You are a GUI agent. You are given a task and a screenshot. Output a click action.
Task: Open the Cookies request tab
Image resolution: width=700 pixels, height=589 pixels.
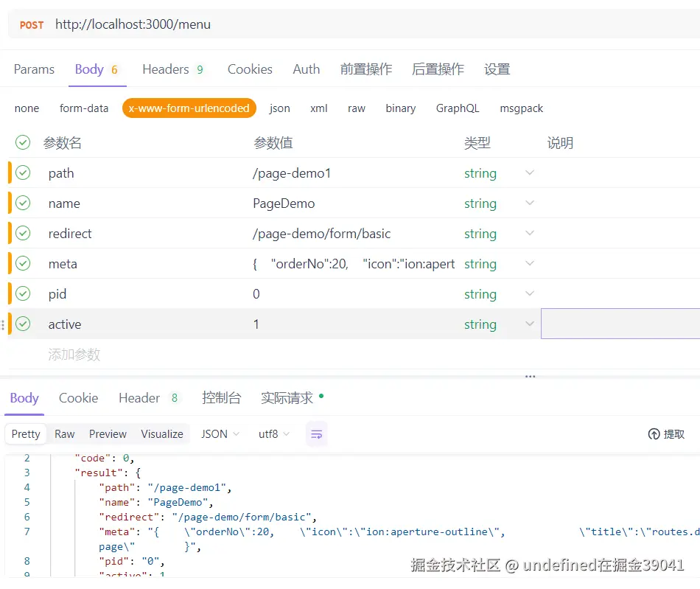[x=250, y=69]
